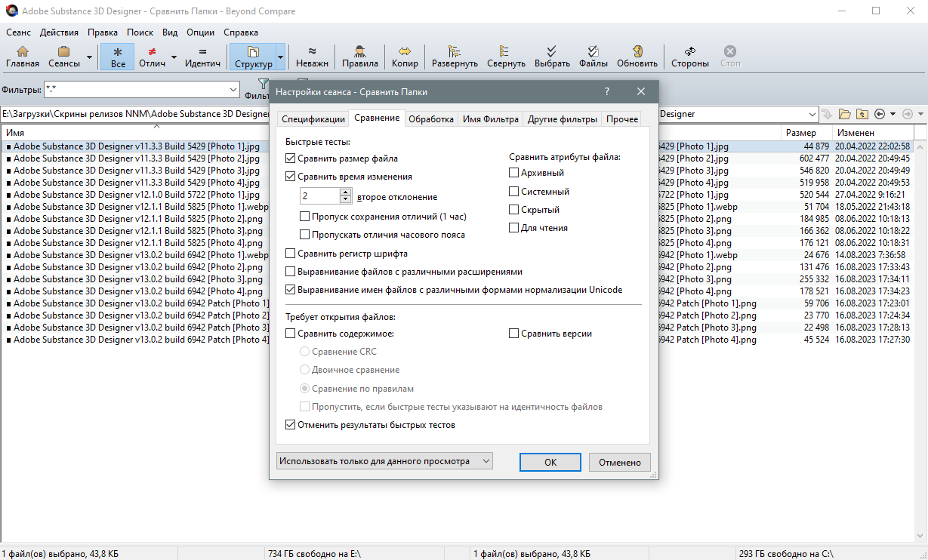Screen dimensions: 928x560
Task: Check Для чтения attribute checkbox
Action: tap(514, 228)
